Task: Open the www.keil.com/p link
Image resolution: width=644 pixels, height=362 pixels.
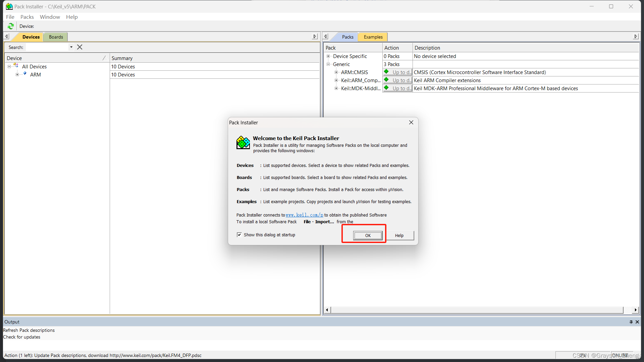Action: pos(304,215)
